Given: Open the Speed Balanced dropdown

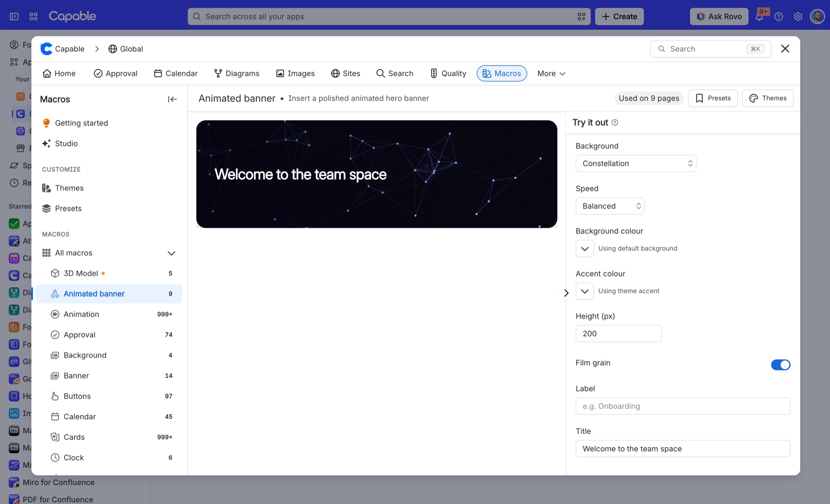Looking at the screenshot, I should coord(610,206).
